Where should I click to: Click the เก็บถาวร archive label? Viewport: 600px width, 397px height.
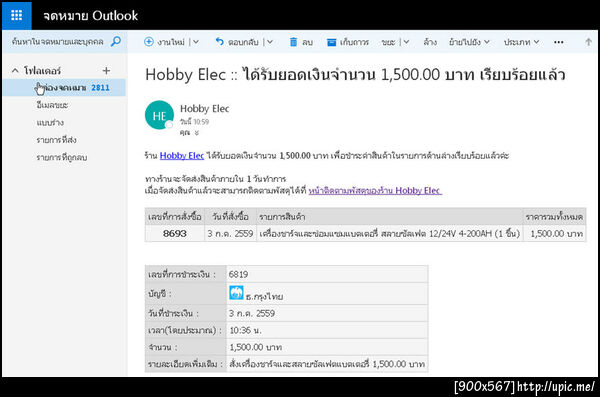354,42
